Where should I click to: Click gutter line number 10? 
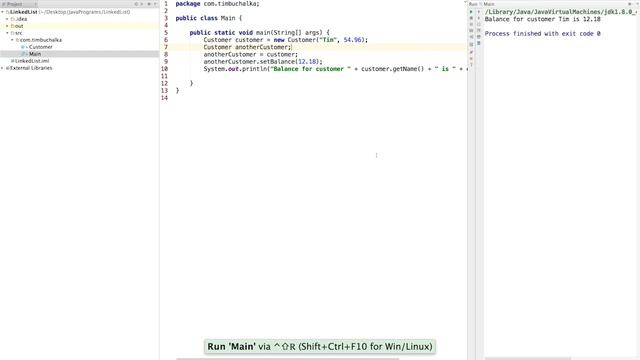coord(164,69)
